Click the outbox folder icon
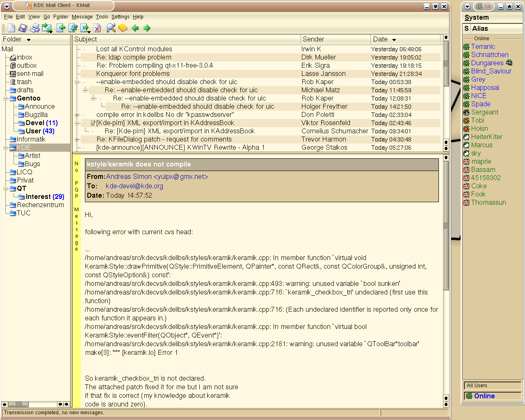The height and width of the screenshot is (420, 525). 13,66
